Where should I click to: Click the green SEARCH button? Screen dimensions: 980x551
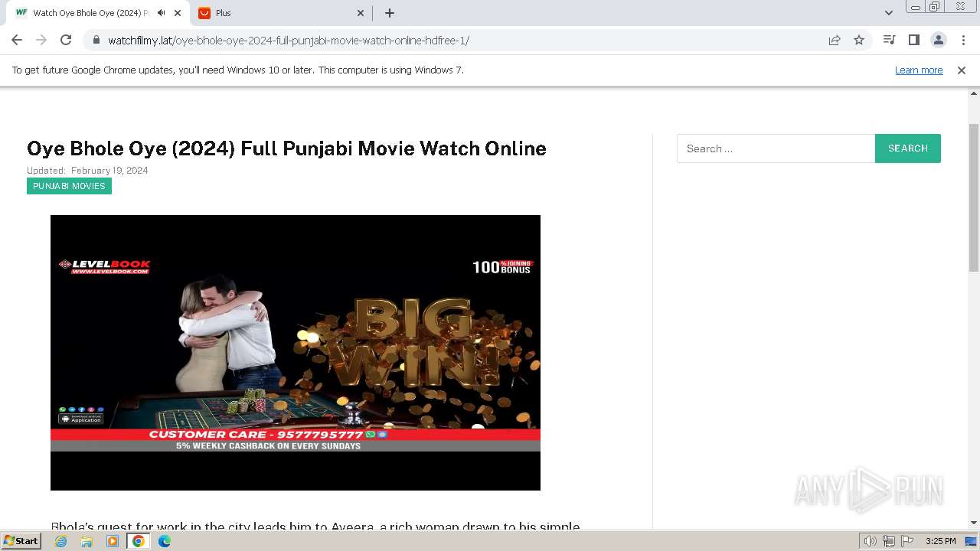point(908,148)
